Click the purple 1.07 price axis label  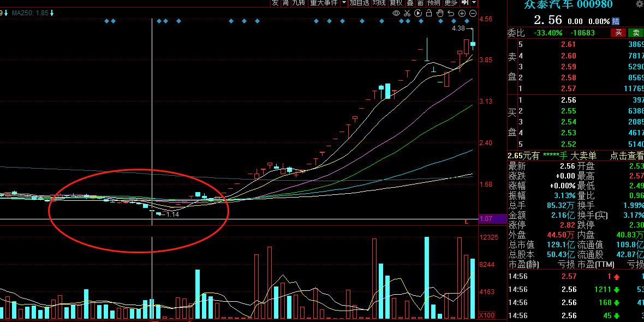[492, 219]
